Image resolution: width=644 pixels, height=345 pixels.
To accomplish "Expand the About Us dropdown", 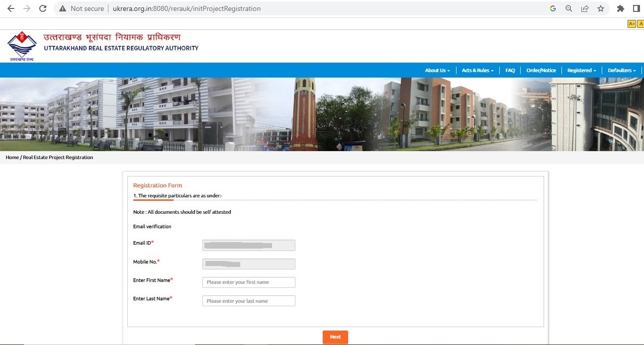I will (x=437, y=70).
